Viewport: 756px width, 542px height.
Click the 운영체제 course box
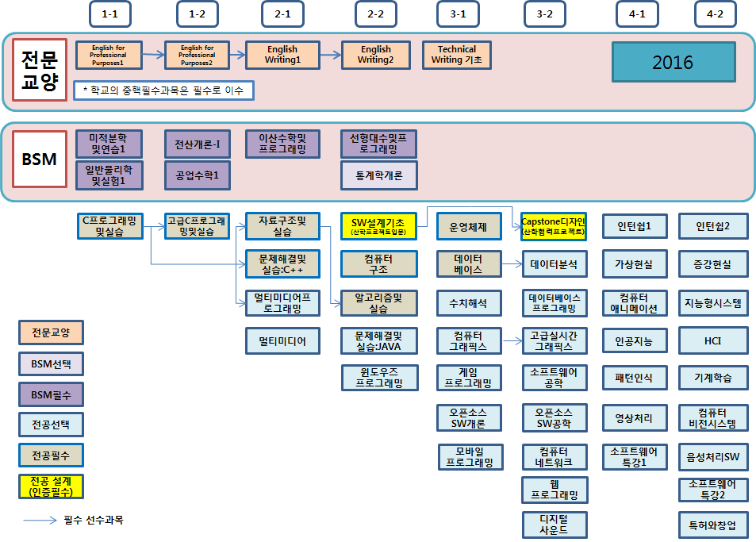469,226
